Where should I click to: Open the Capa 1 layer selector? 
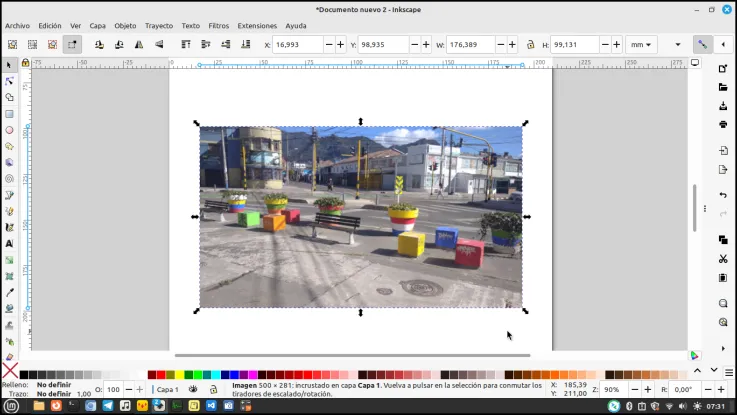(x=166, y=389)
